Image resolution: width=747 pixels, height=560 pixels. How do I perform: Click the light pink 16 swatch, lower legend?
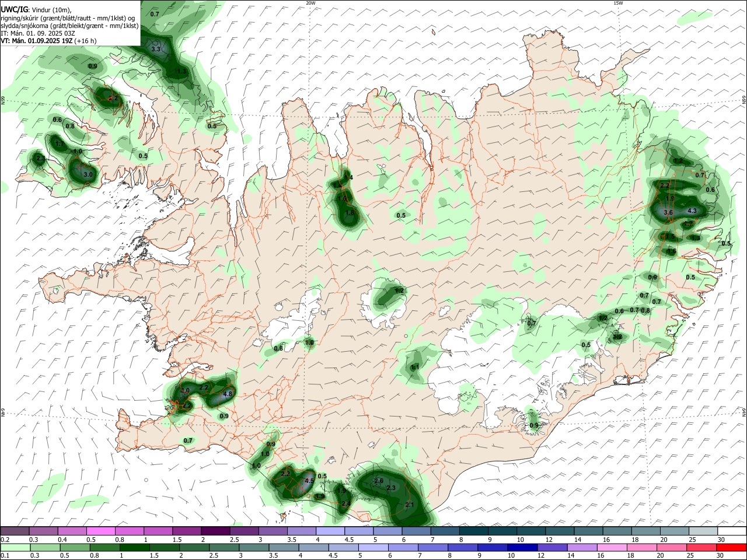point(612,548)
